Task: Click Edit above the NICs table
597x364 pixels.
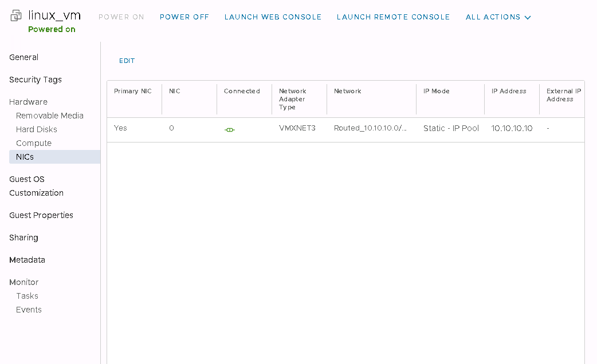Action: pos(127,61)
